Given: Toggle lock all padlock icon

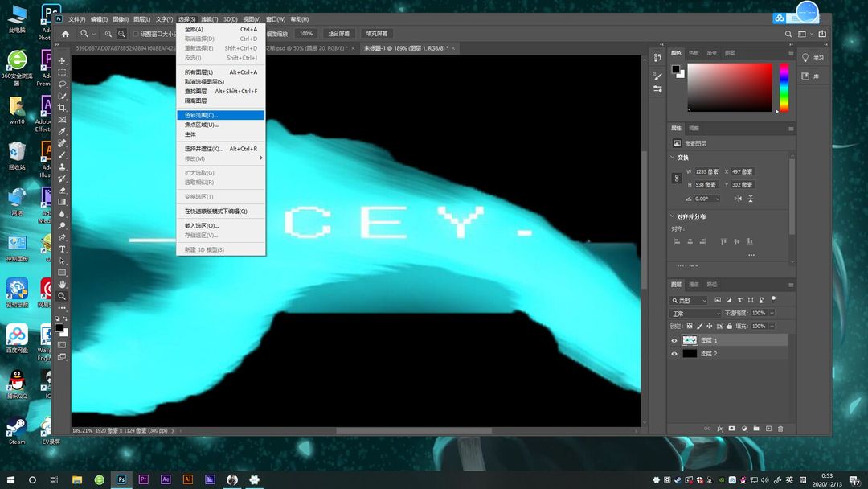Looking at the screenshot, I should click(730, 327).
